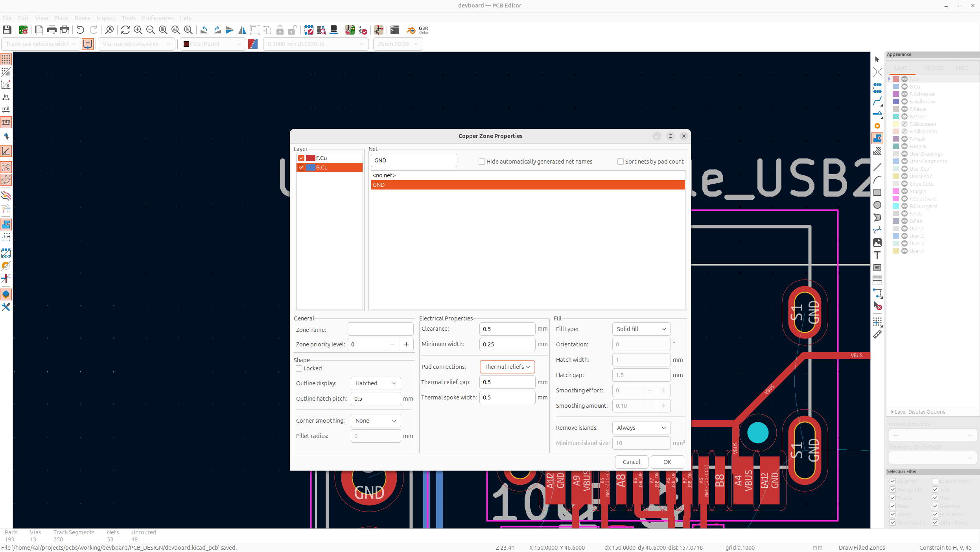The image size is (980, 552).
Task: Select the Draw rectangle tool
Action: (x=877, y=192)
